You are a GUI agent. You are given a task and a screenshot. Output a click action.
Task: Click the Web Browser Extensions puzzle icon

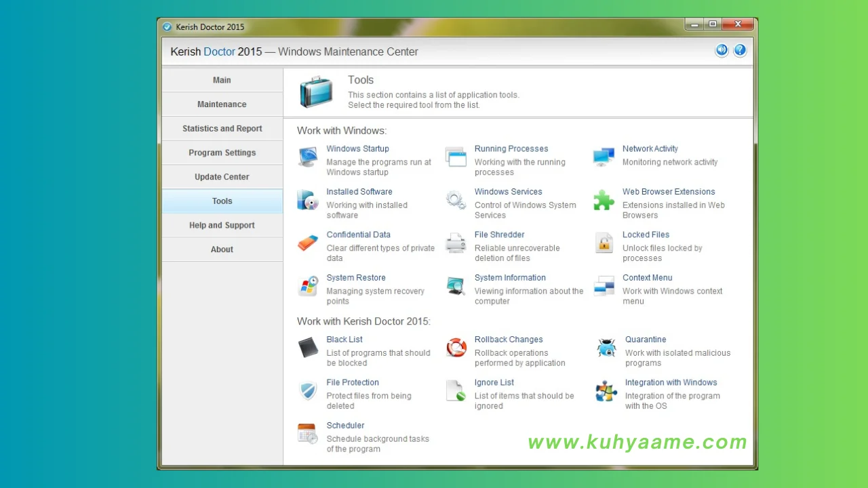604,200
